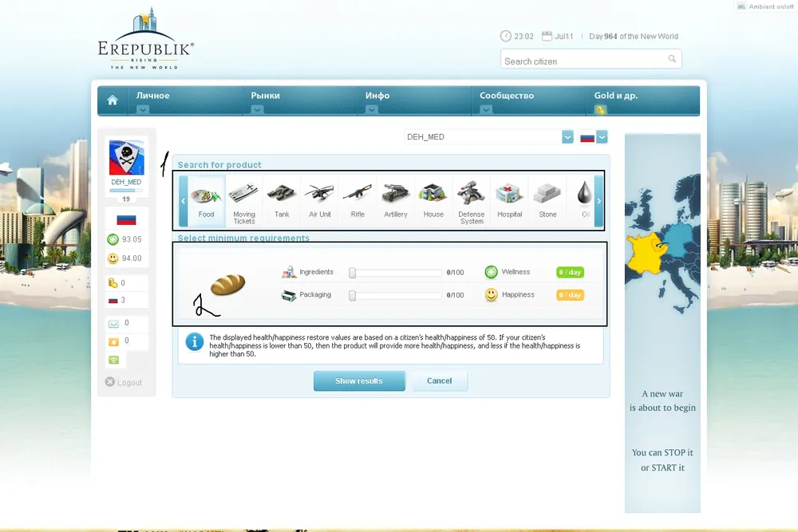This screenshot has width=798, height=532.
Task: Open the orange alerts icon
Action: coord(113,341)
